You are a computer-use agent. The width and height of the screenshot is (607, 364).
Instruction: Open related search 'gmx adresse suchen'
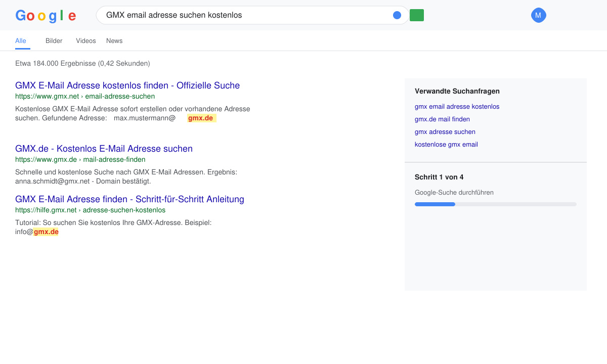click(445, 132)
